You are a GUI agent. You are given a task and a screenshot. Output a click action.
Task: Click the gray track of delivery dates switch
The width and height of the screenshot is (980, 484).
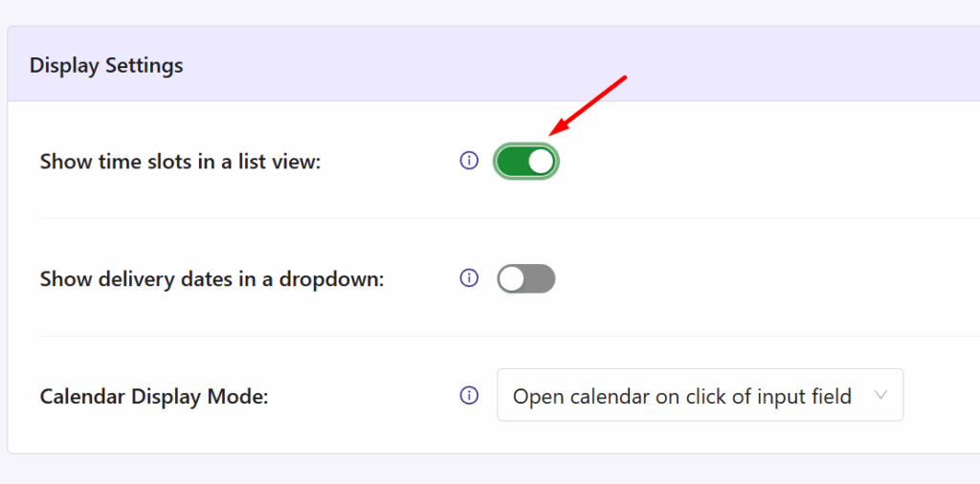click(540, 278)
